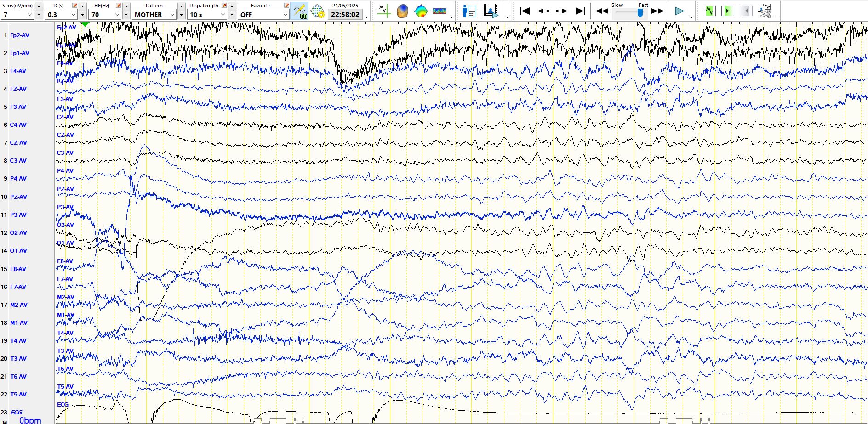Screen dimensions: 868x424
Task: Click the HF(Hz) down stepper arrow
Action: click(126, 15)
